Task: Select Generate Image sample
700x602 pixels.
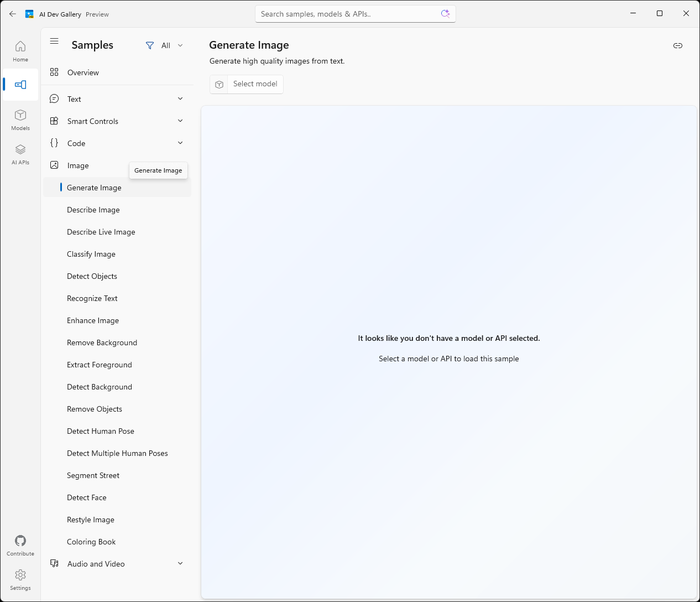Action: click(117, 188)
